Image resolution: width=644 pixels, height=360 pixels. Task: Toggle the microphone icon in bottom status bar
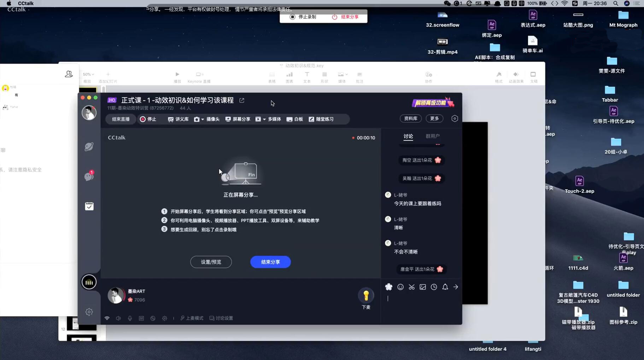pos(130,318)
